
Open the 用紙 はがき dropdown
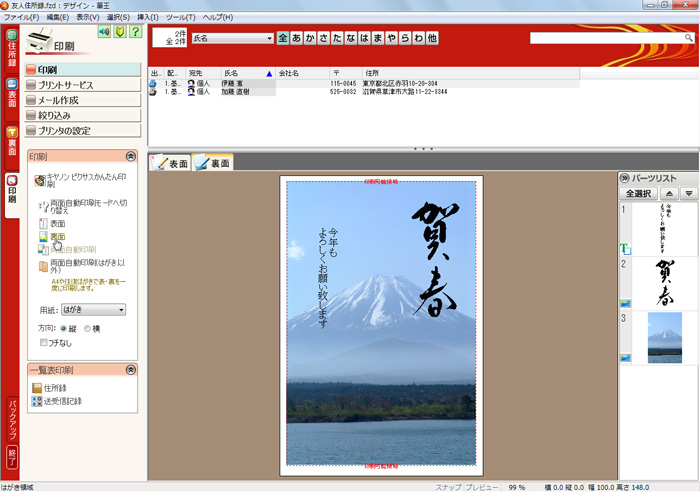(x=93, y=310)
